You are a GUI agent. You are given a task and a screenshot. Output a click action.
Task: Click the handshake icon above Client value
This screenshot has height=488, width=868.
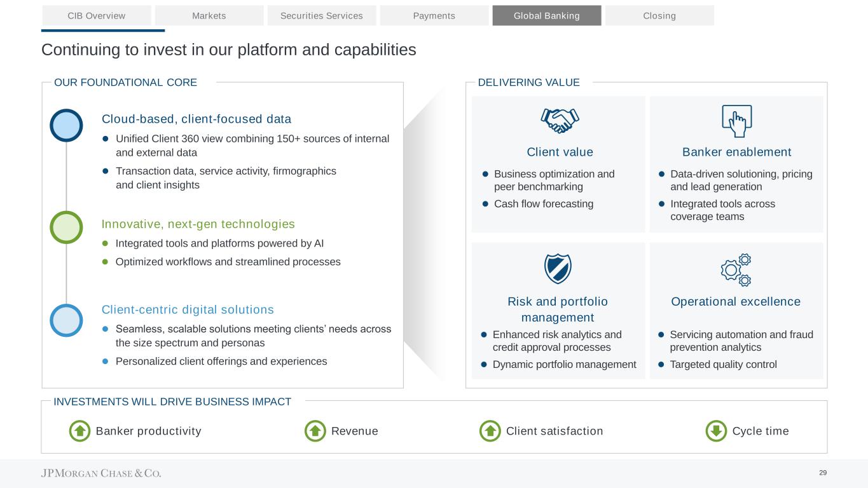click(560, 120)
